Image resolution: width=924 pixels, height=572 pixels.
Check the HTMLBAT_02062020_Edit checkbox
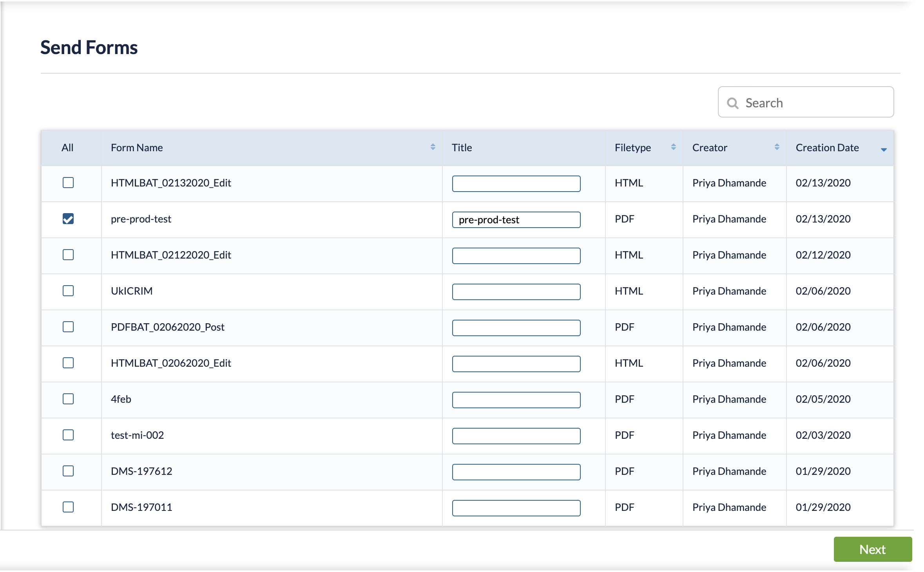point(68,363)
